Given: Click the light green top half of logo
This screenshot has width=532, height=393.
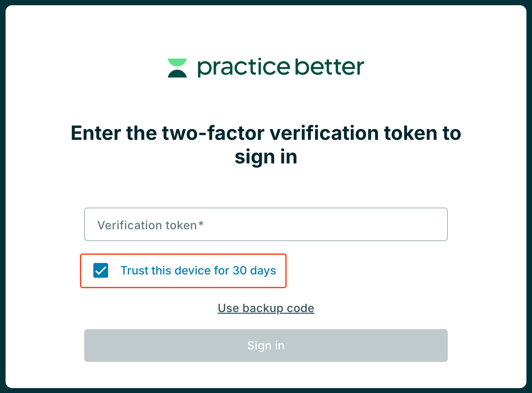Looking at the screenshot, I should click(177, 62).
